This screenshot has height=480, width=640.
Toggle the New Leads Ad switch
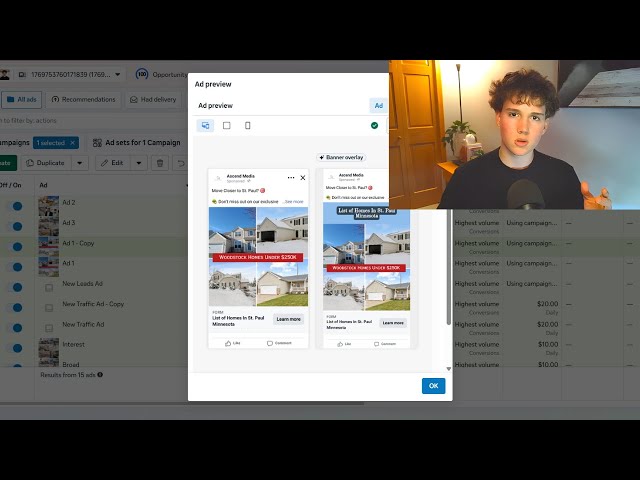[x=14, y=287]
